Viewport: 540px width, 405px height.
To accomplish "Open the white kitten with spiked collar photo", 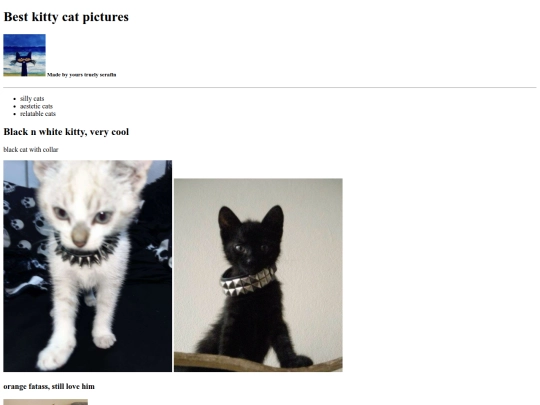I will pos(87,266).
